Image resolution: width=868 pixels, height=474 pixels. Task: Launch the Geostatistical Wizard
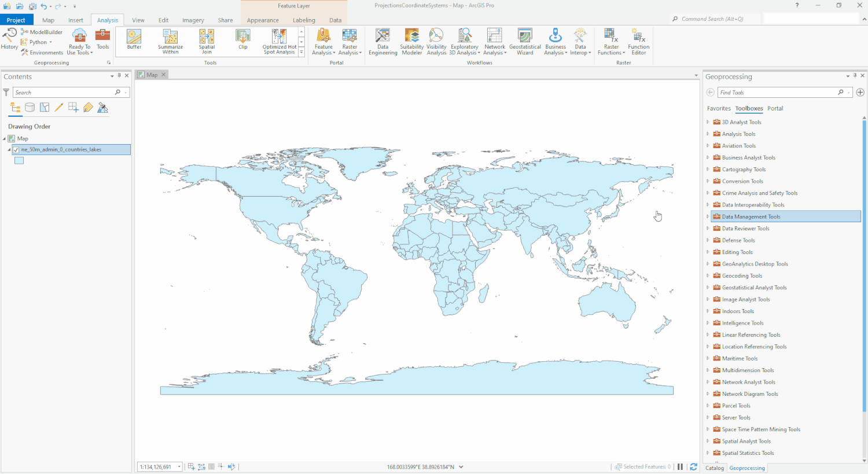click(524, 41)
